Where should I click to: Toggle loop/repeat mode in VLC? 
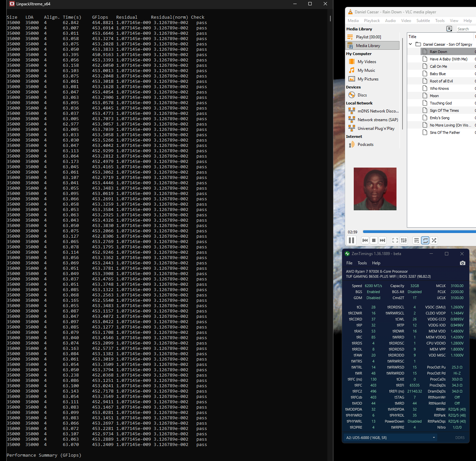425,240
